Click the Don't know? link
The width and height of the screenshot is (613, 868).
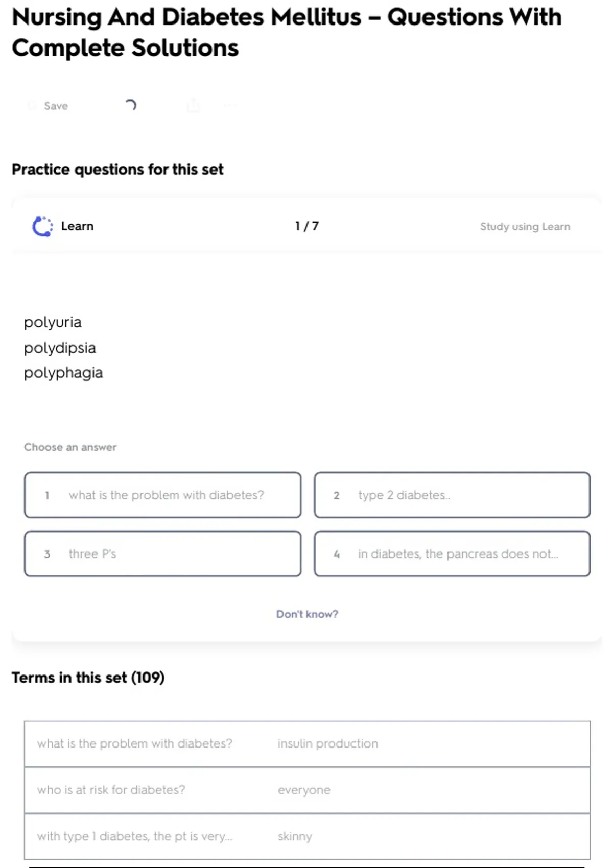coord(307,614)
